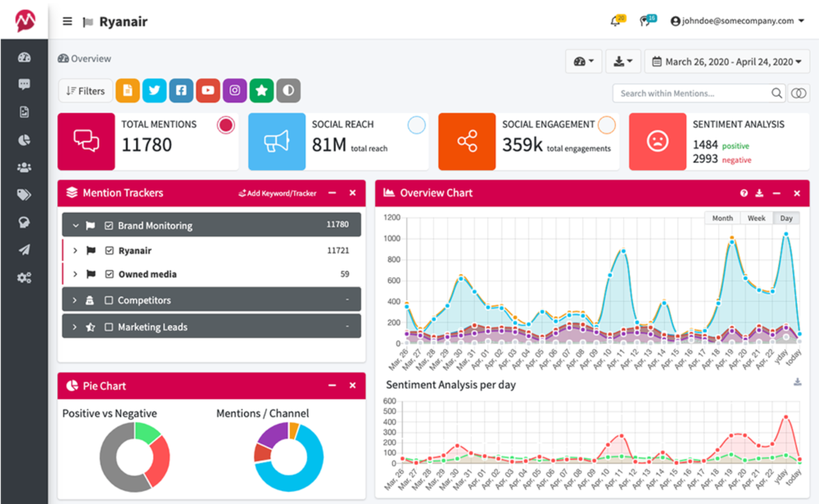Click the red app logo

coord(24,20)
